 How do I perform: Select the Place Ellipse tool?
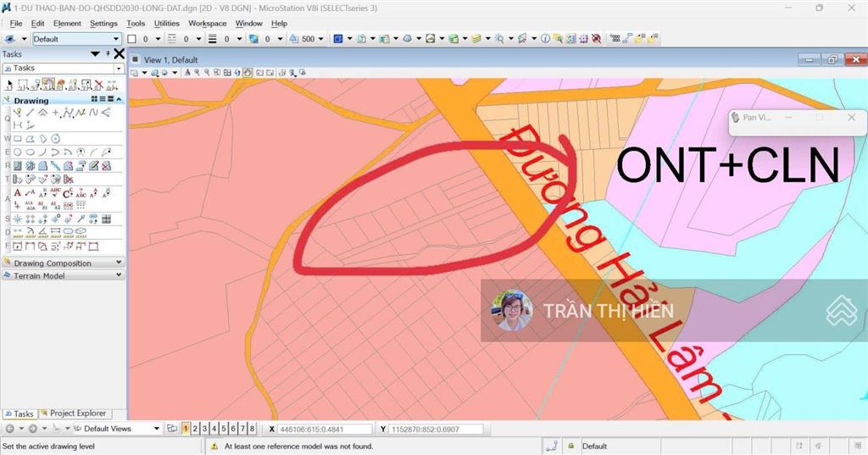click(30, 153)
